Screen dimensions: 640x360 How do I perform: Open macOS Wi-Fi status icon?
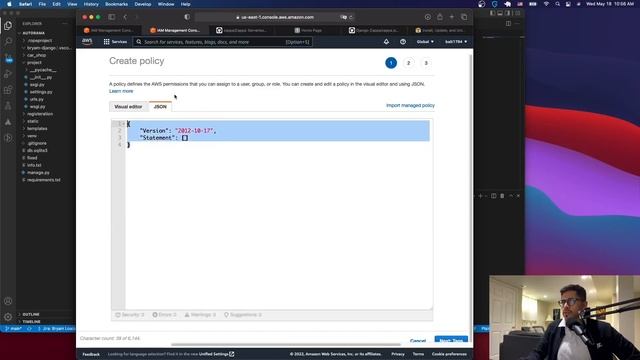tap(546, 4)
